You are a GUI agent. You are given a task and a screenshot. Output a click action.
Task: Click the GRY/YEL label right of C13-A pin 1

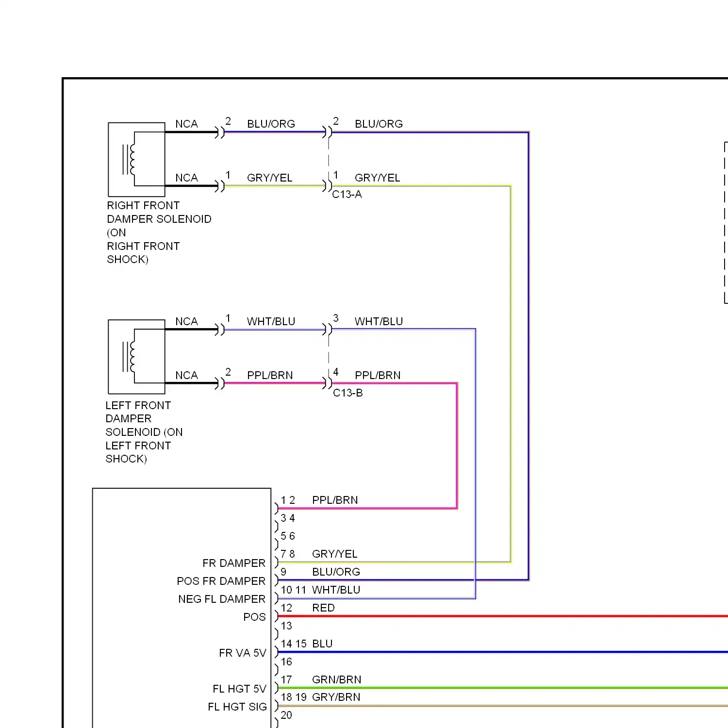pyautogui.click(x=377, y=178)
